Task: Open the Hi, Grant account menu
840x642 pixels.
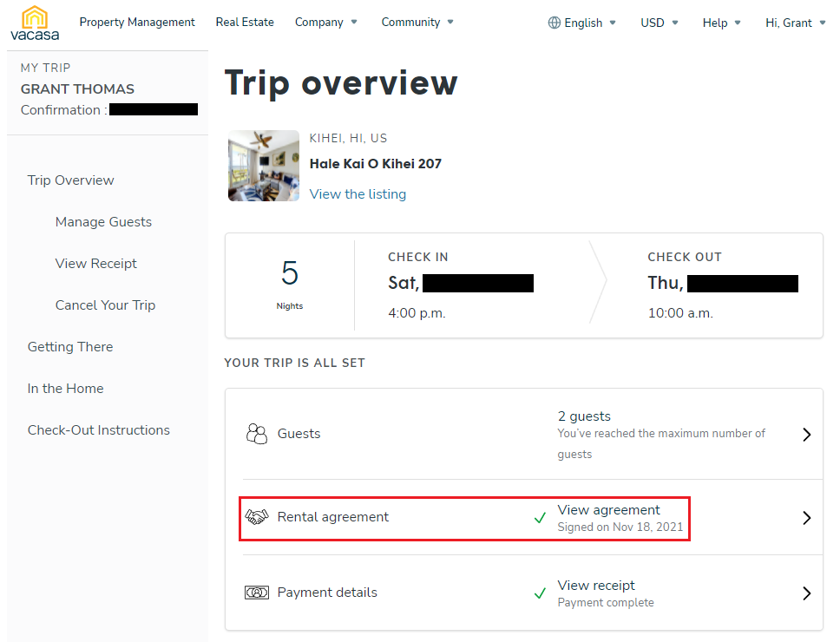Action: pyautogui.click(x=796, y=23)
